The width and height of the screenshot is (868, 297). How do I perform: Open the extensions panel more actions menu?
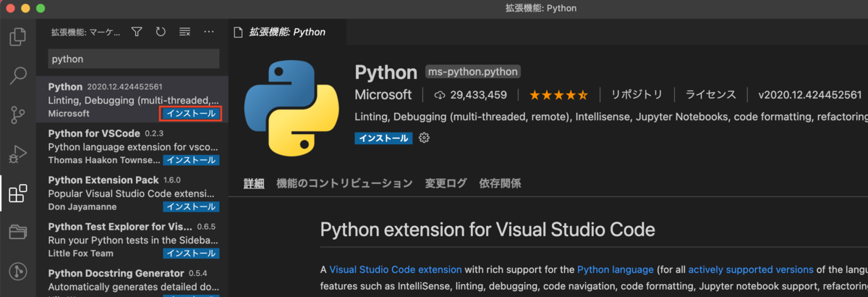209,32
